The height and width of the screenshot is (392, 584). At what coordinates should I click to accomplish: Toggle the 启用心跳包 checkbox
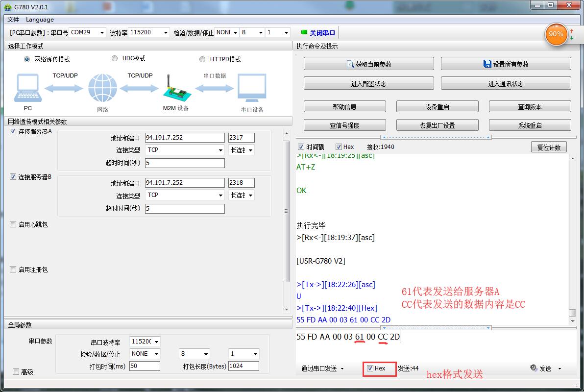(13, 224)
